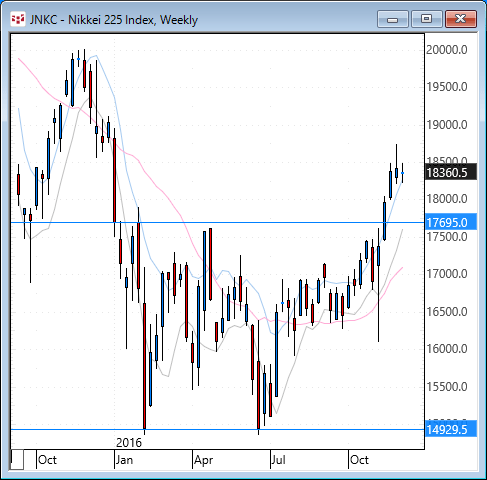Close the JNKC chart window
487x480 pixels.
coord(461,19)
